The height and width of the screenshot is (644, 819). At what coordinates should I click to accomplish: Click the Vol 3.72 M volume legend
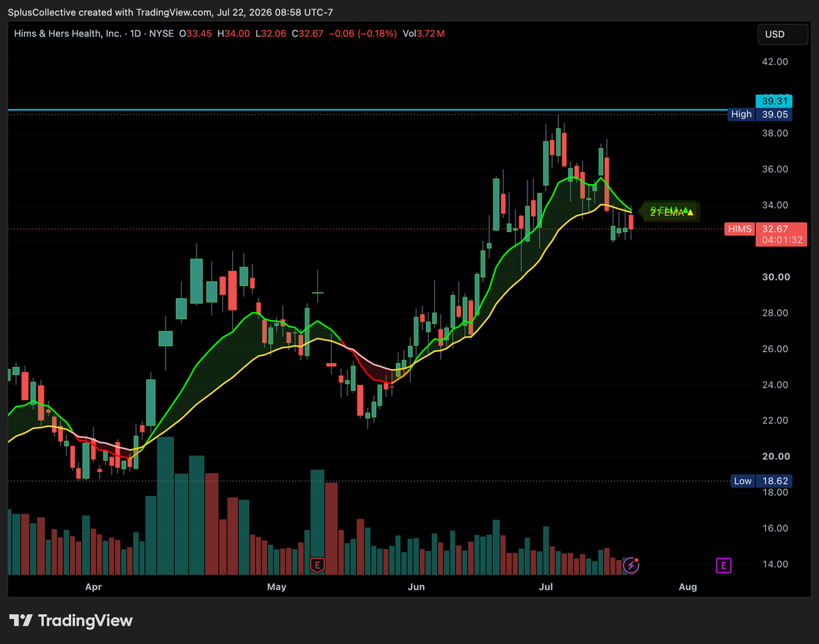[x=425, y=33]
